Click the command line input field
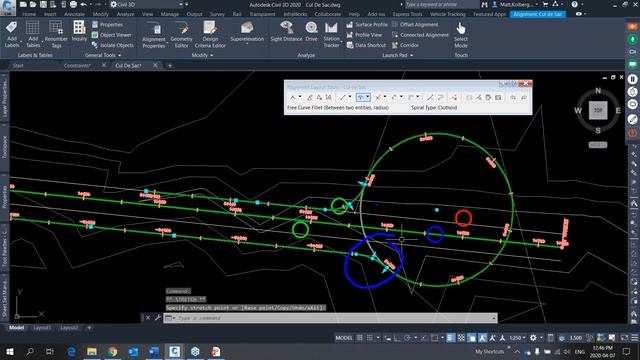Screen dimensions: 640x360 (330, 318)
